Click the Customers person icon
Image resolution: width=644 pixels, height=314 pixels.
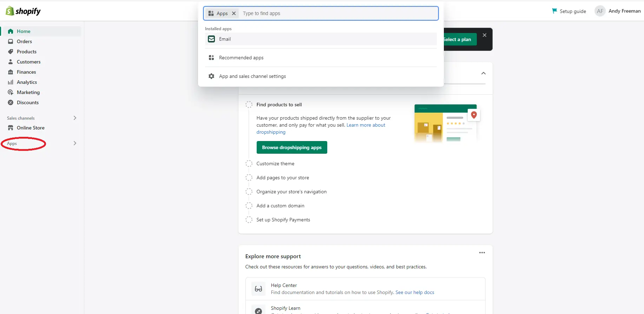click(x=11, y=62)
